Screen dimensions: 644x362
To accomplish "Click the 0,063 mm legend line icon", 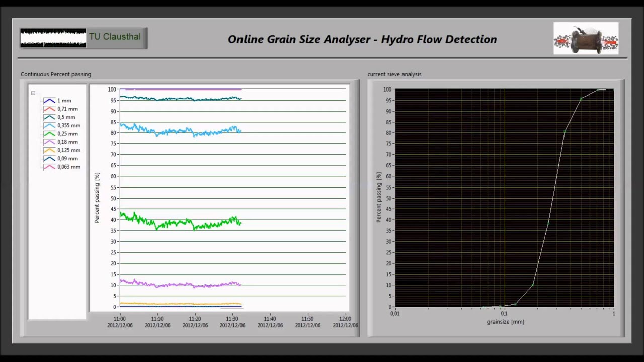I will [x=49, y=167].
